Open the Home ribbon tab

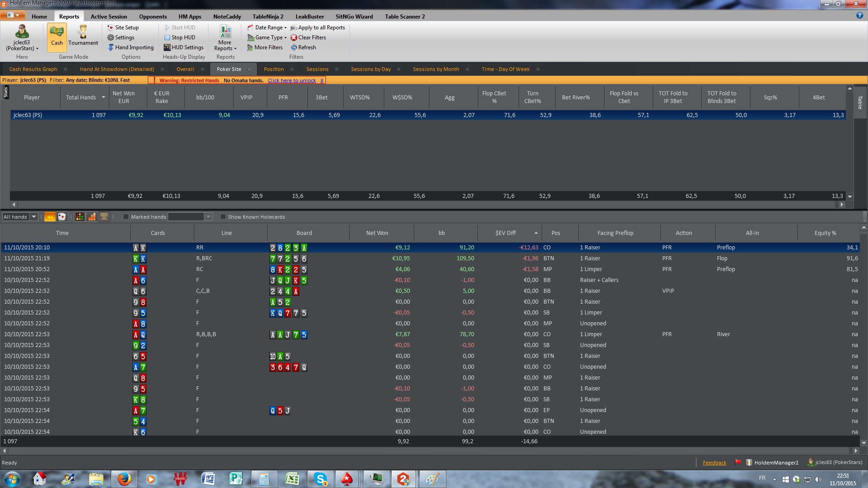point(39,16)
